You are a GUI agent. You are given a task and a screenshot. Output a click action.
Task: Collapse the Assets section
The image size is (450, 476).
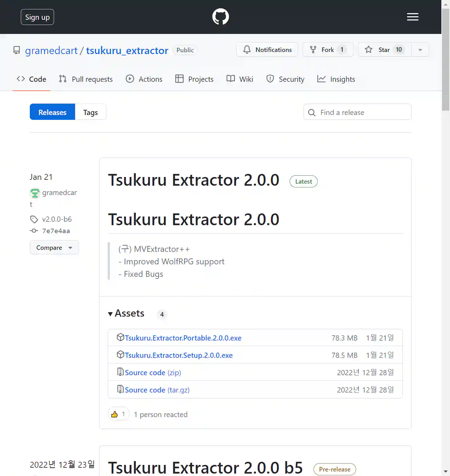[x=126, y=313]
